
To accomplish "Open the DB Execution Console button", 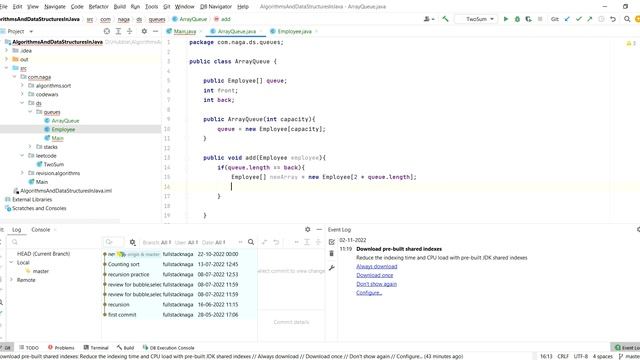I will point(168,347).
